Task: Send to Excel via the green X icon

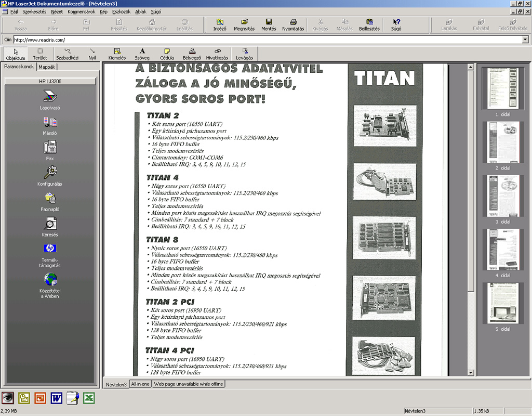Action: (x=89, y=398)
